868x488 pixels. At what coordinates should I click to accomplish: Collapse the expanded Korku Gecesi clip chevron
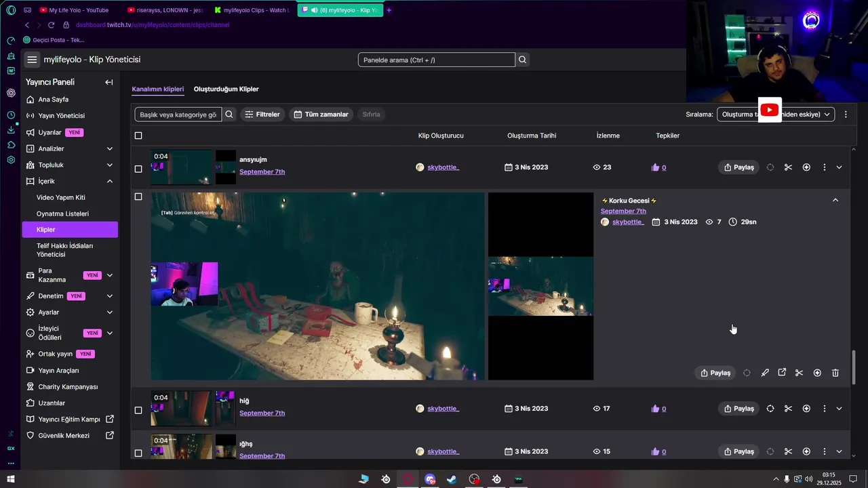pos(835,200)
